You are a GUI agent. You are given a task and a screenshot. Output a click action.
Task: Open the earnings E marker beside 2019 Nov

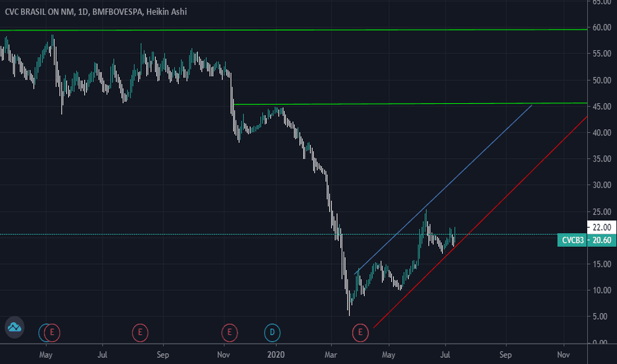(x=230, y=332)
